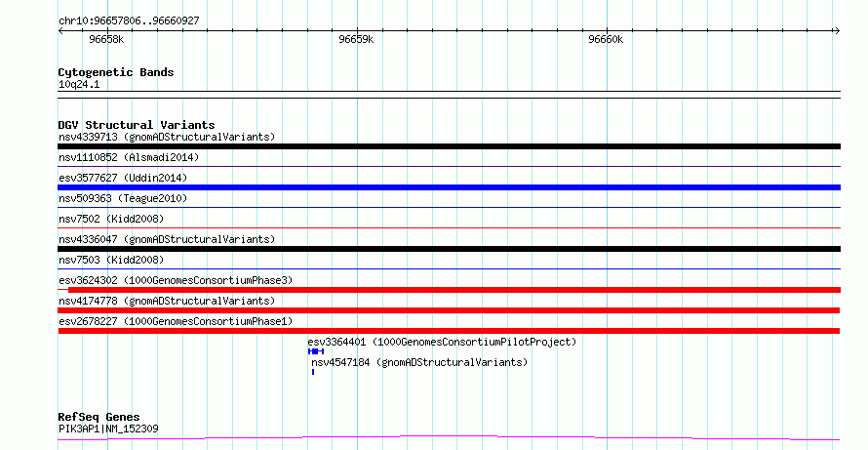The height and width of the screenshot is (450, 868).
Task: Open the esv3577627 (Uddin2014) variant label
Action: click(123, 178)
